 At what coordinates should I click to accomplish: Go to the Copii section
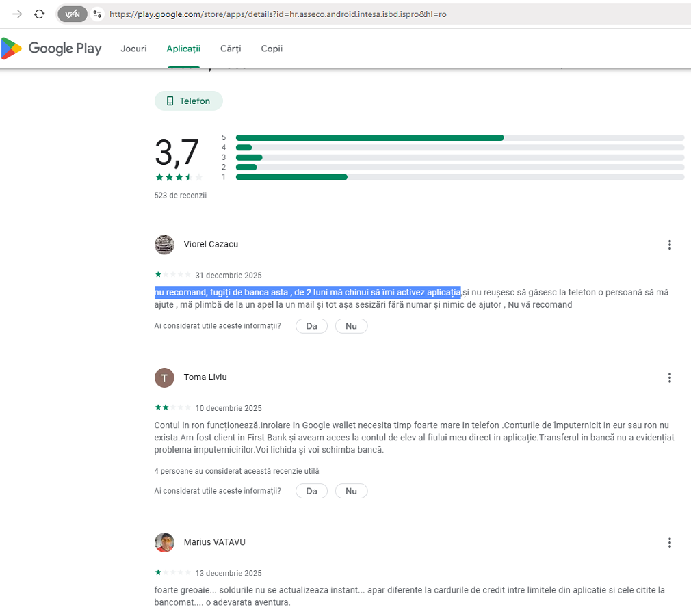272,49
